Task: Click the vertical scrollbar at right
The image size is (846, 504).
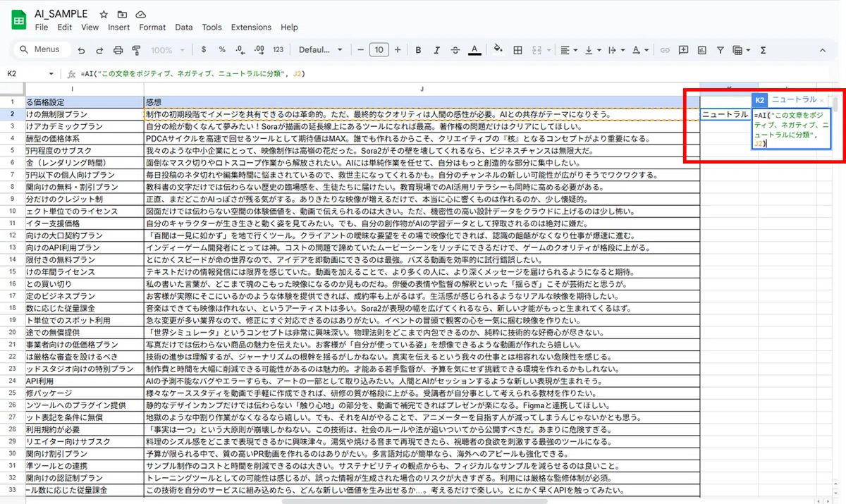Action: pyautogui.click(x=836, y=104)
